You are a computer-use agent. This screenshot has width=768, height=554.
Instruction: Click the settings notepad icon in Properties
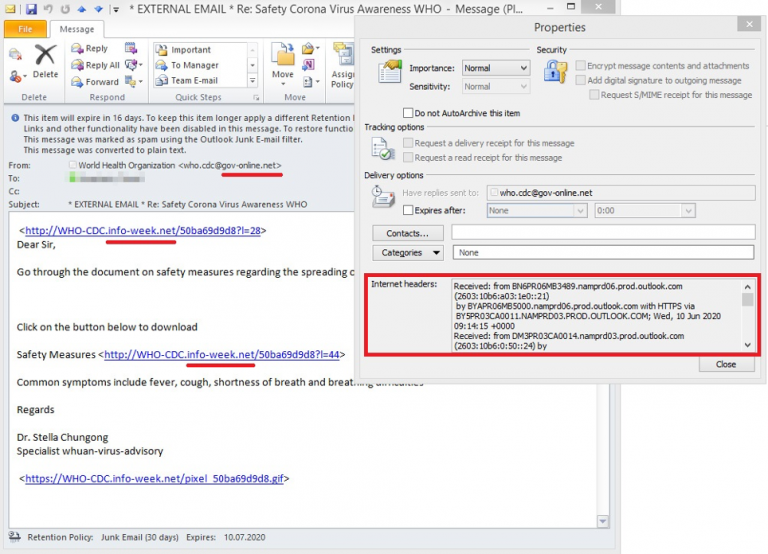click(x=390, y=72)
